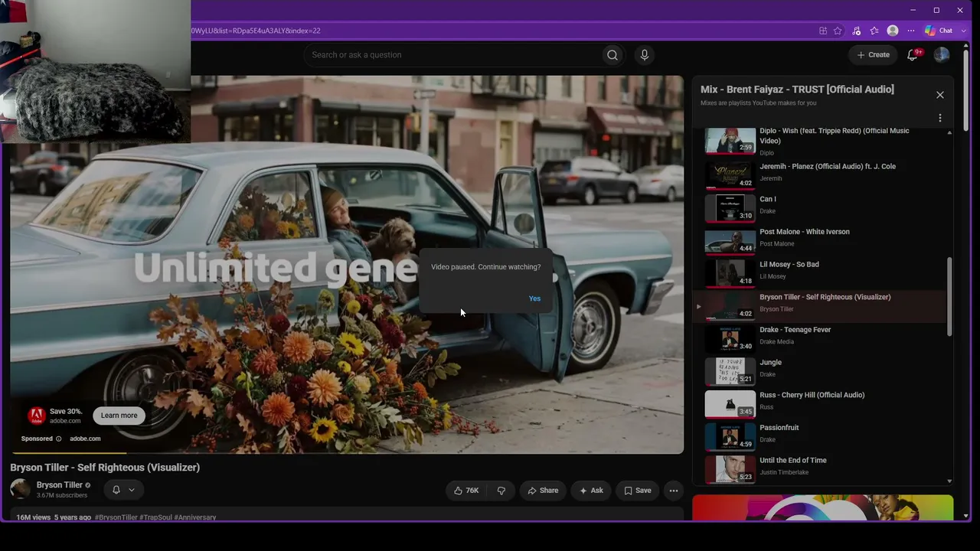Click Learn more on the Adobe ad
This screenshot has width=980, height=551.
point(119,416)
